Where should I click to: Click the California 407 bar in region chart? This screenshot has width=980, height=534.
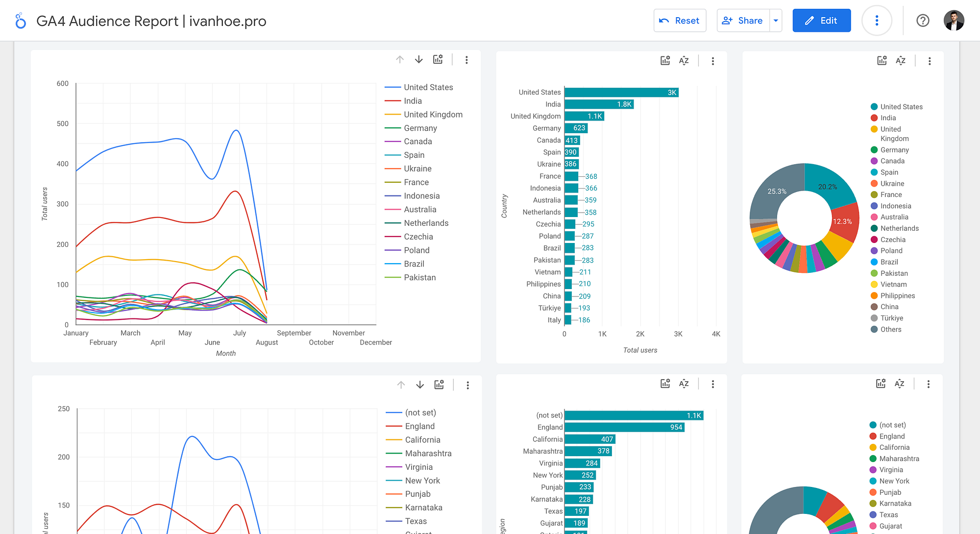[589, 439]
